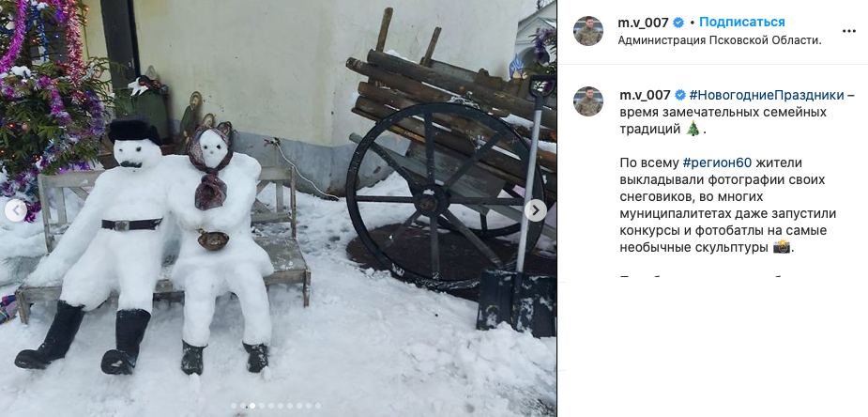
Task: Open hashtag #регион60
Action: point(717,162)
